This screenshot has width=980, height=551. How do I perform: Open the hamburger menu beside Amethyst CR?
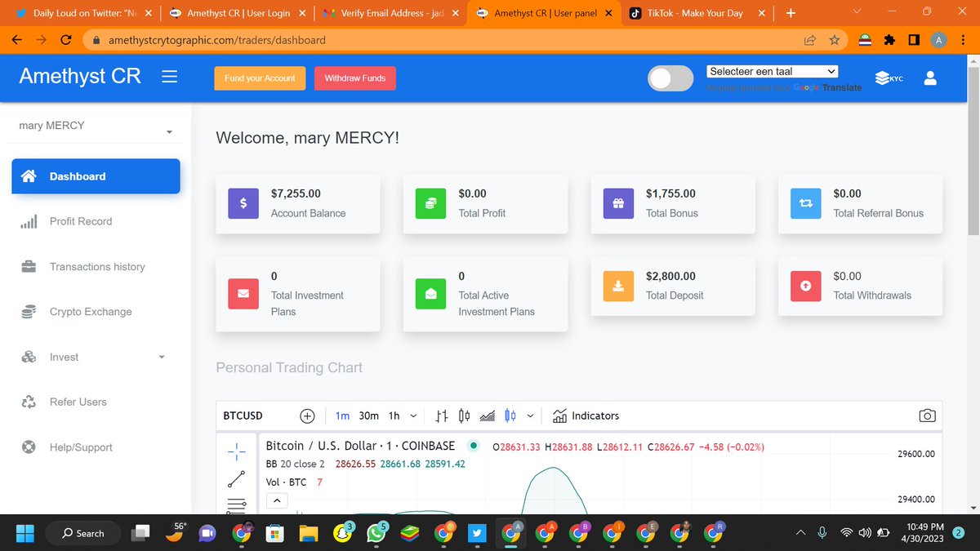coord(170,77)
